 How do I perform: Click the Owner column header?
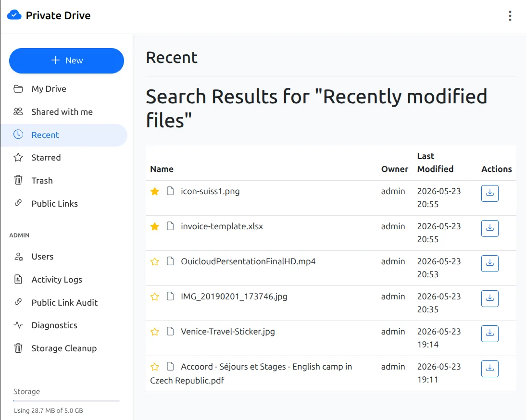(x=394, y=169)
